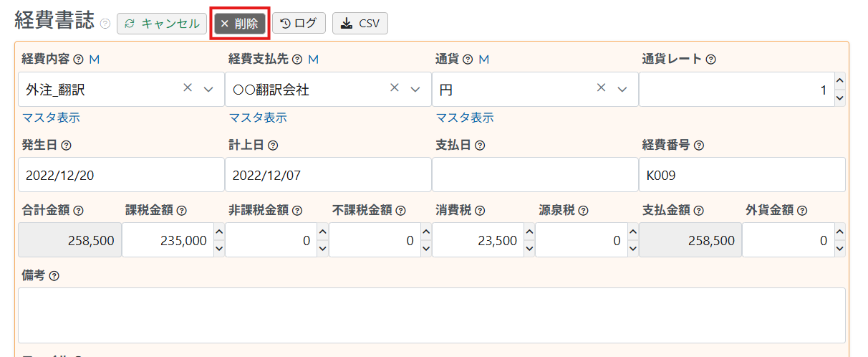Decrease 消費税 value with down arrow

tap(529, 248)
